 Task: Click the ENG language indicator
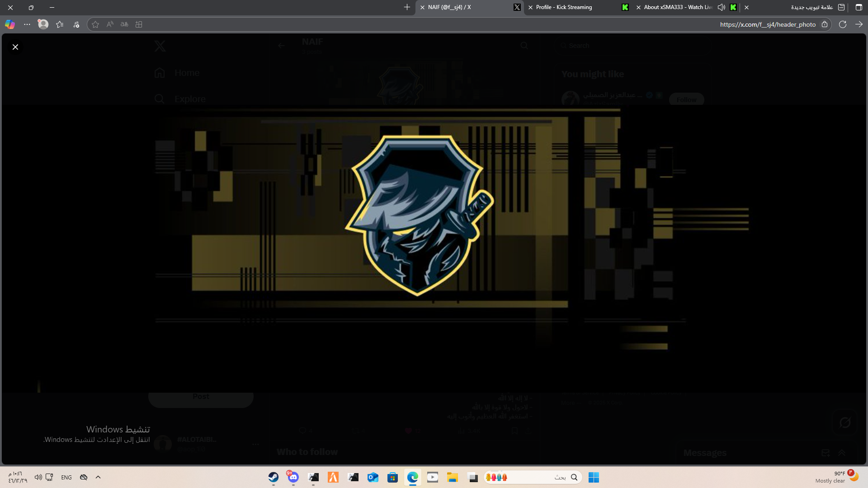(x=66, y=477)
